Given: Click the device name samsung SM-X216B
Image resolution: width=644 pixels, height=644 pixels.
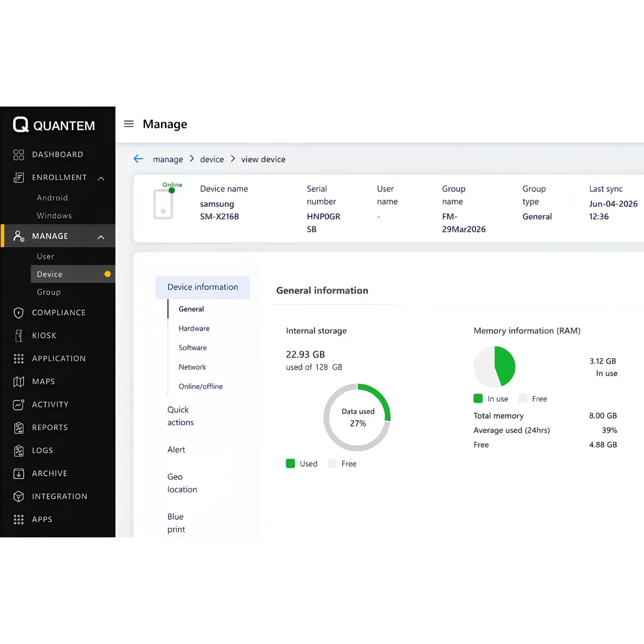Looking at the screenshot, I should pos(219,210).
